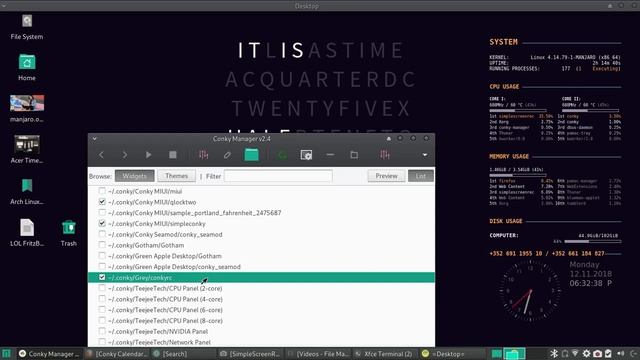This screenshot has height=360, width=640.
Task: Open the settings gear tray icon
Action: [586, 353]
